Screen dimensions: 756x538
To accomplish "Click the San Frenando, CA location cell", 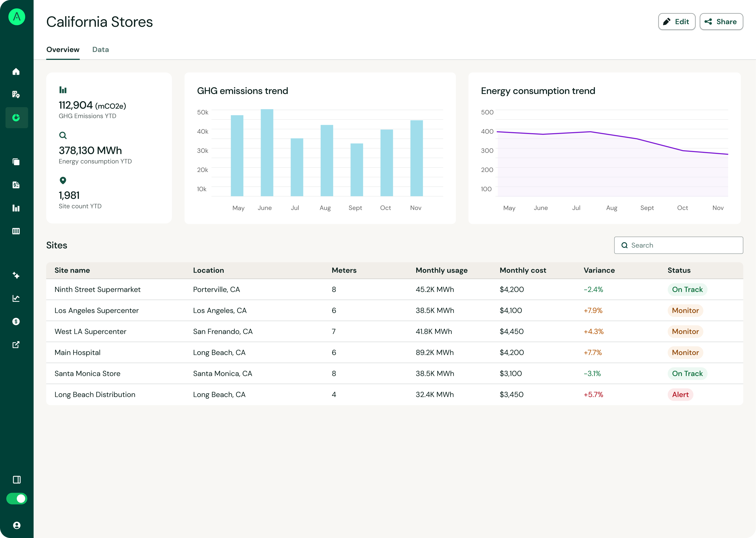I will pos(223,332).
